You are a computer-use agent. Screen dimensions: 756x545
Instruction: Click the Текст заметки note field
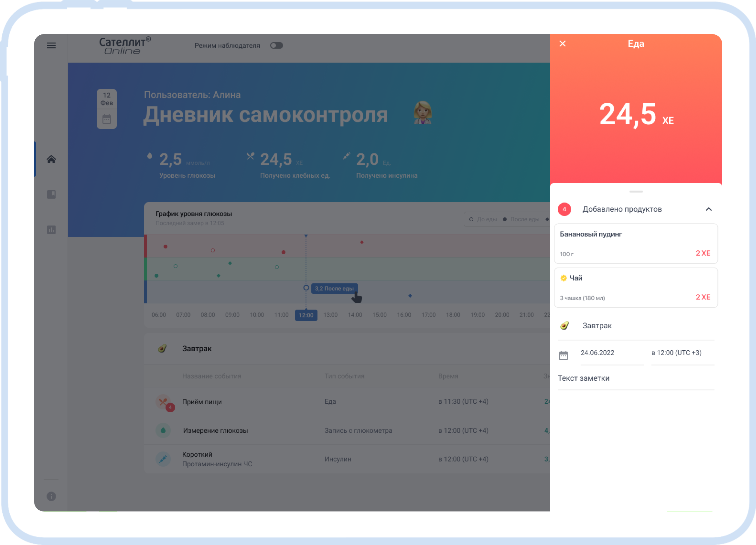636,379
